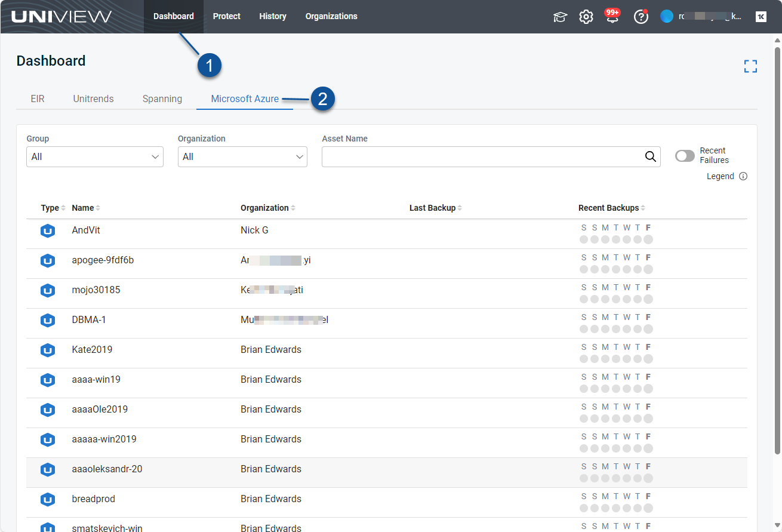Open the Dashboard menu item
The width and height of the screenshot is (782, 532).
coord(174,17)
